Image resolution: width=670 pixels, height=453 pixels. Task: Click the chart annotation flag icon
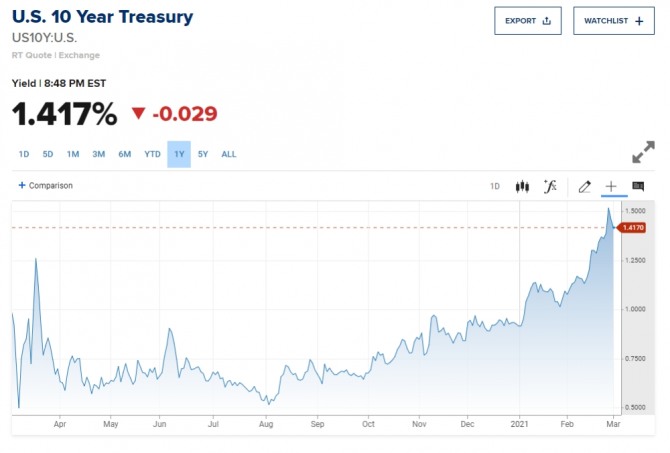pos(638,186)
